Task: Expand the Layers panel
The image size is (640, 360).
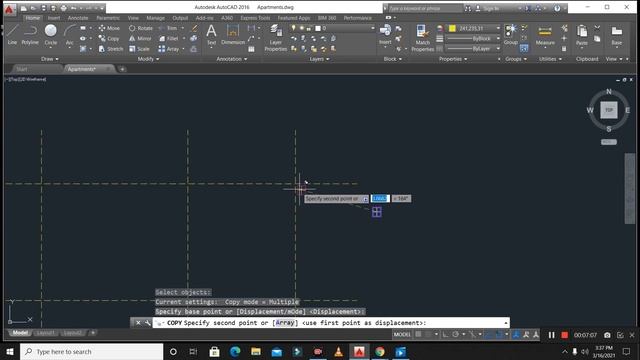Action: 319,59
